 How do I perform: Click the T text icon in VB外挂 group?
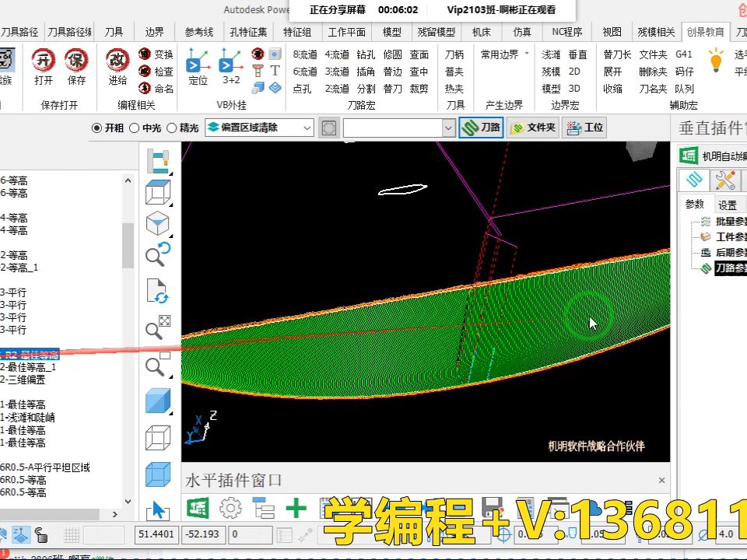275,71
